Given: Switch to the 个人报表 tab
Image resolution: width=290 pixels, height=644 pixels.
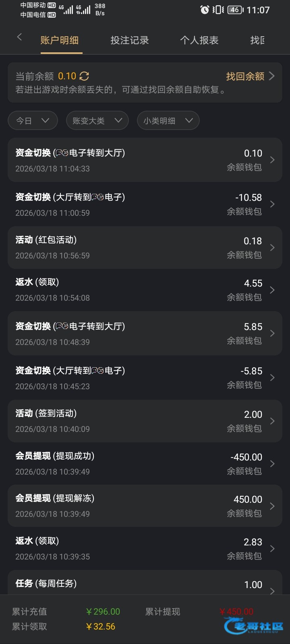Looking at the screenshot, I should pyautogui.click(x=199, y=40).
